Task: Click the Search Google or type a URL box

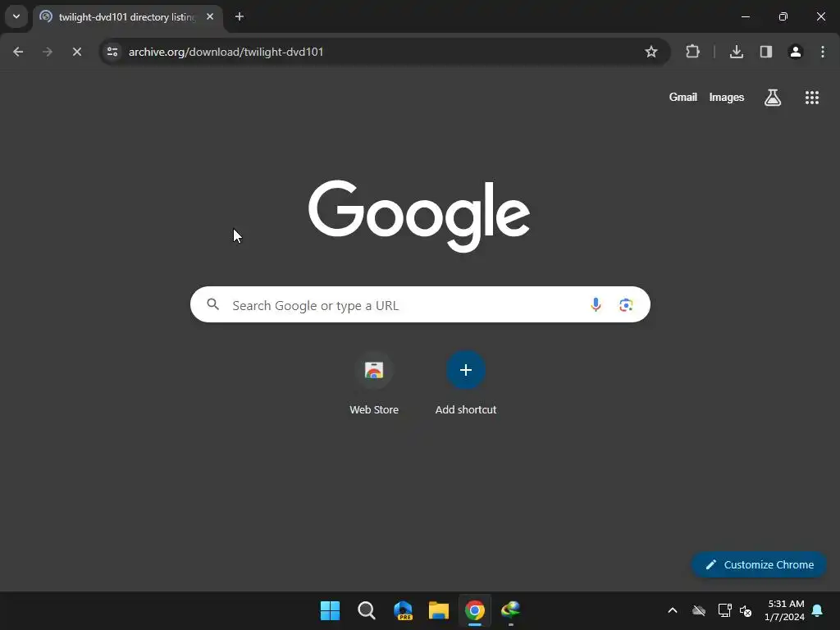Action: [420, 305]
